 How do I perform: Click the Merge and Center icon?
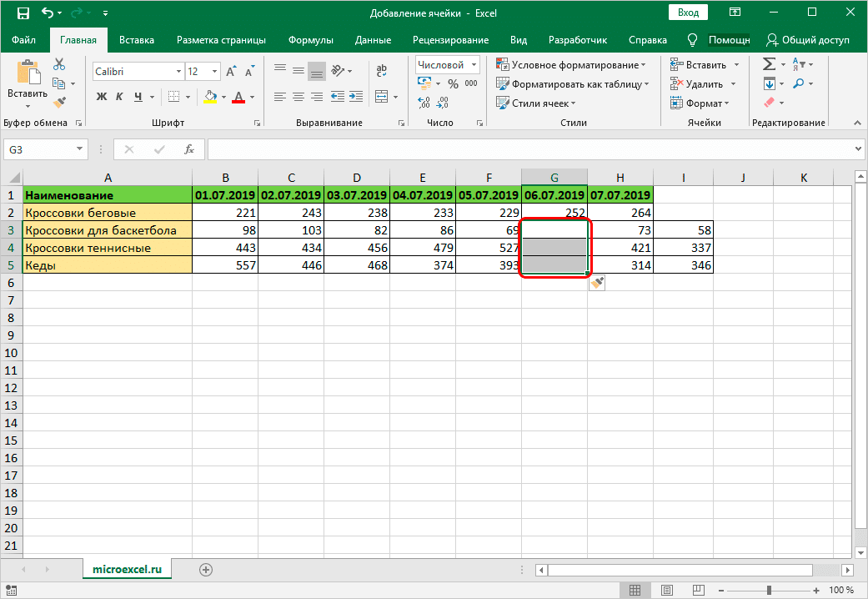(x=382, y=96)
